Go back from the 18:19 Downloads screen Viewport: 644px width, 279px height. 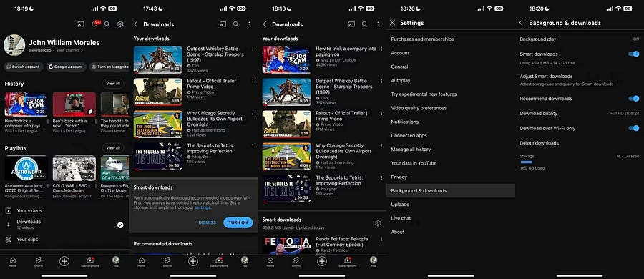pyautogui.click(x=265, y=24)
